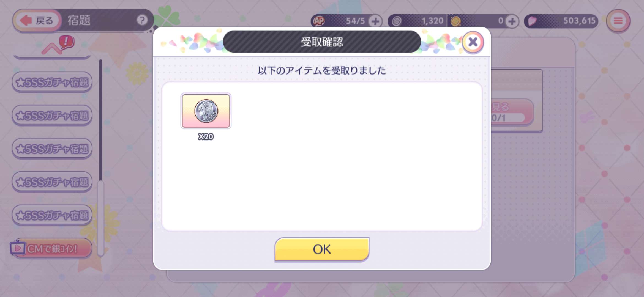Open the hamburger main menu
The width and height of the screenshot is (644, 297).
coord(618,21)
